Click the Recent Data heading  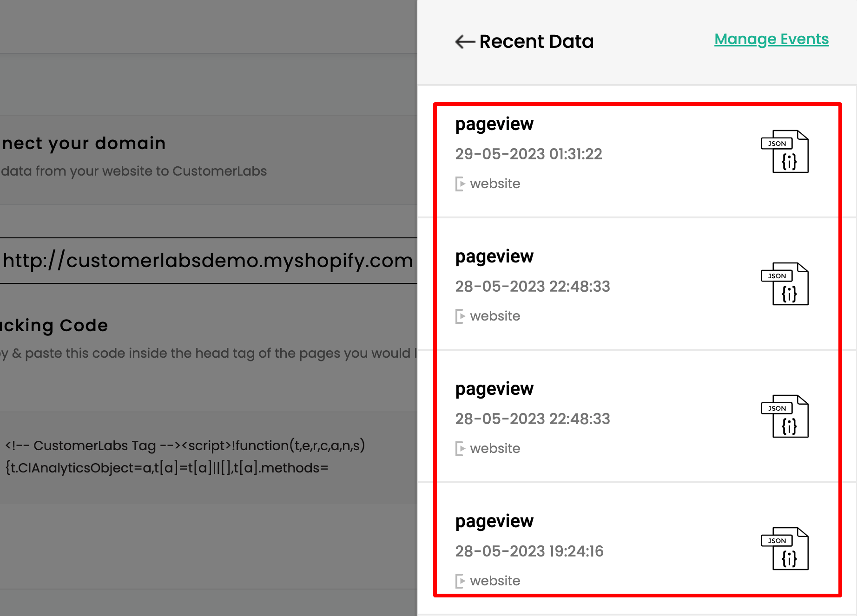click(x=536, y=41)
